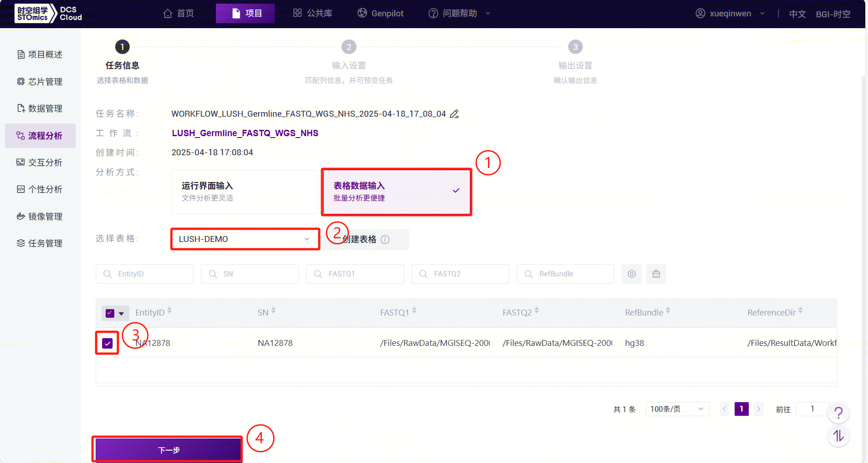Expand the select-all checkbox dropdown arrow

pyautogui.click(x=122, y=314)
